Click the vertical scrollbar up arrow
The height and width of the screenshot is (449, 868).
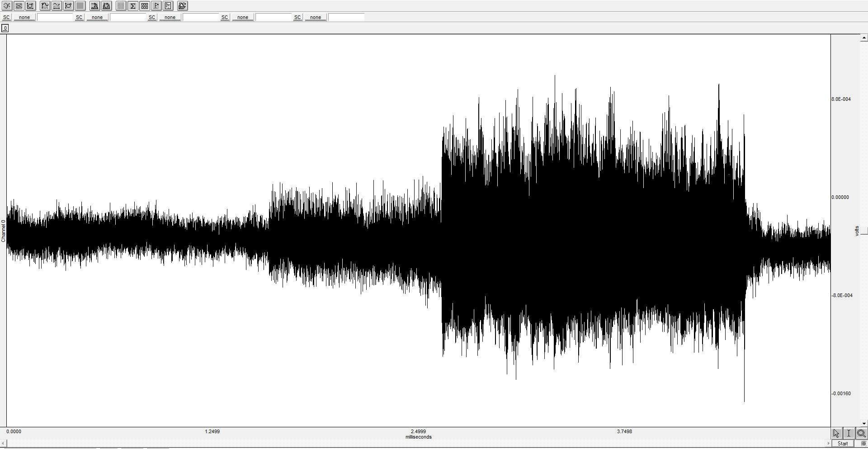coord(864,38)
